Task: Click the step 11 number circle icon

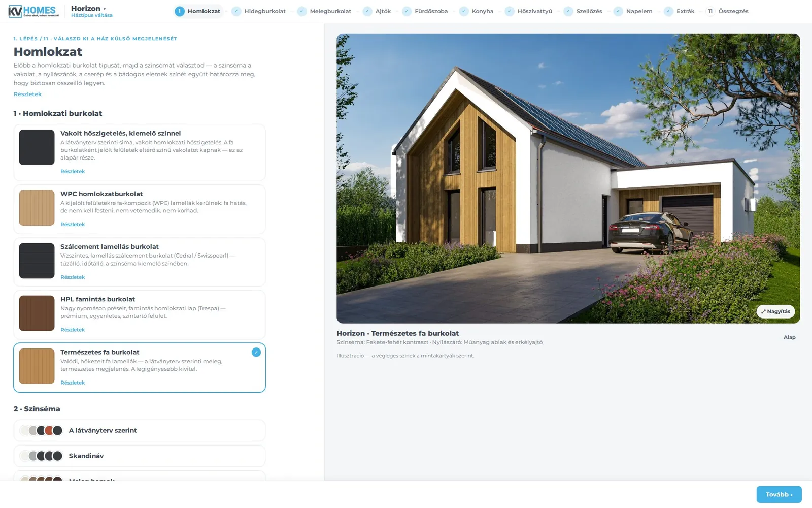Action: pos(710,11)
